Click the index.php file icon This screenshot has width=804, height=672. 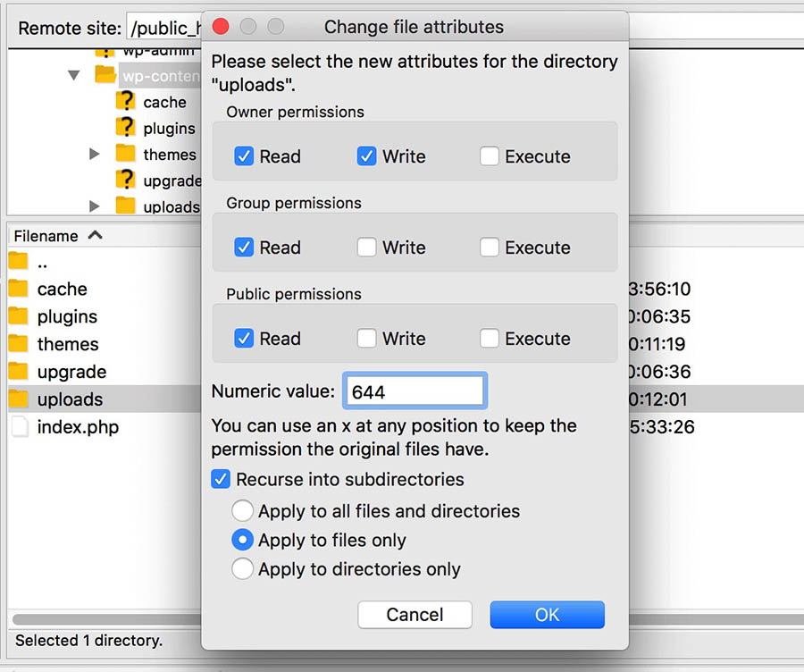tap(19, 427)
